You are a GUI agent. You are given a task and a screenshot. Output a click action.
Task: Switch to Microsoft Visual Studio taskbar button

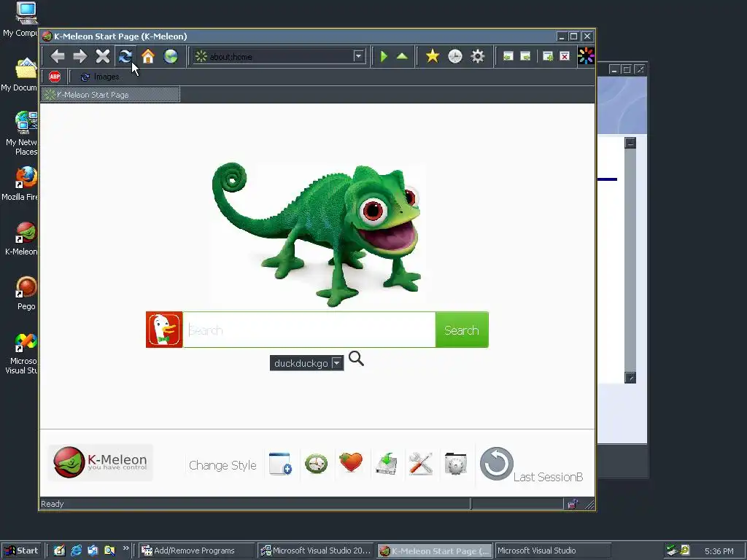(x=553, y=551)
